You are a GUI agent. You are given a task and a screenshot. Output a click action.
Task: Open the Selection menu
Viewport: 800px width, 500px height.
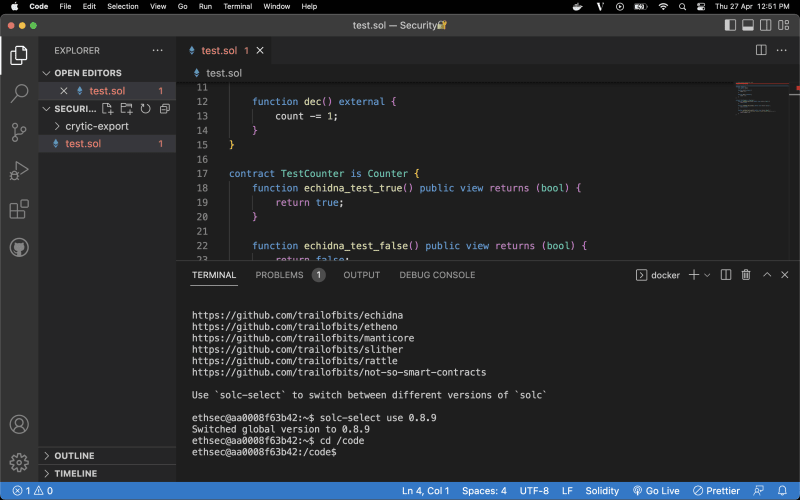click(122, 7)
